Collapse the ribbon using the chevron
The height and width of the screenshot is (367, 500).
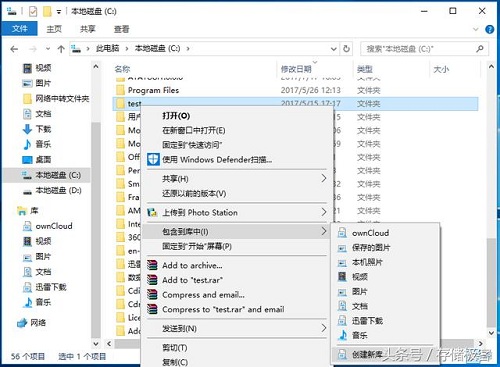point(476,29)
